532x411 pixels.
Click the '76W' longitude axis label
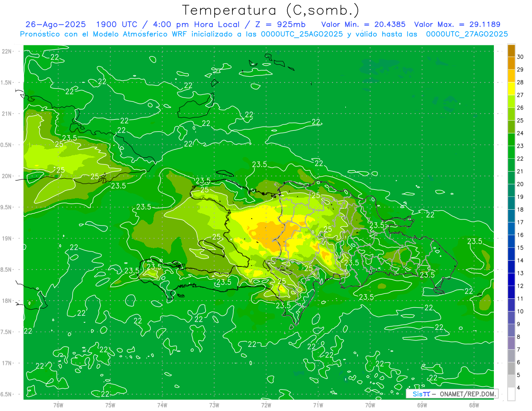click(58, 405)
